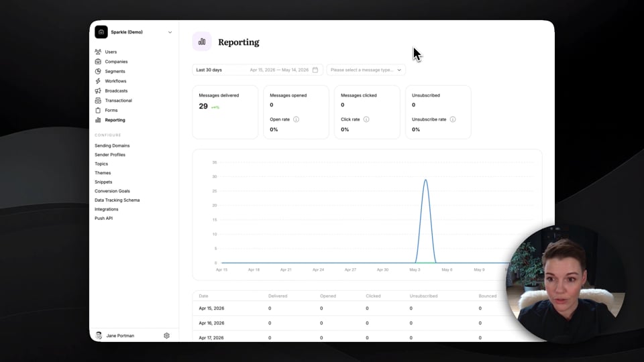
Task: Click Jane Portman's avatar image
Action: 99,335
